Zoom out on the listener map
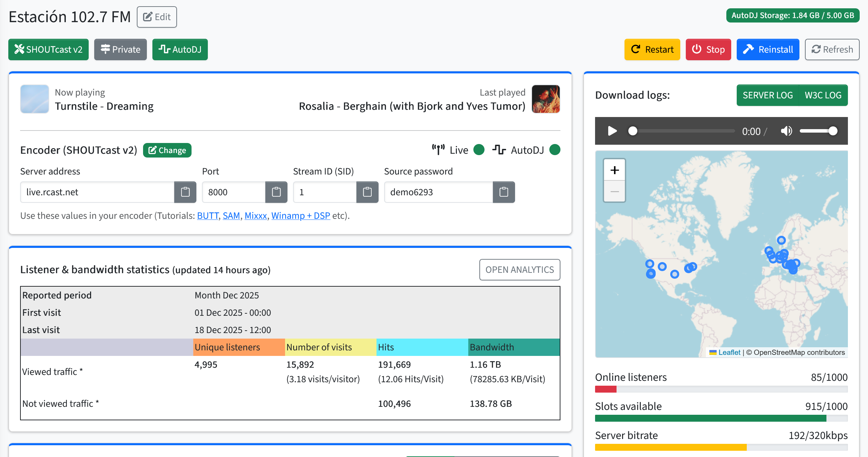868x457 pixels. point(615,191)
